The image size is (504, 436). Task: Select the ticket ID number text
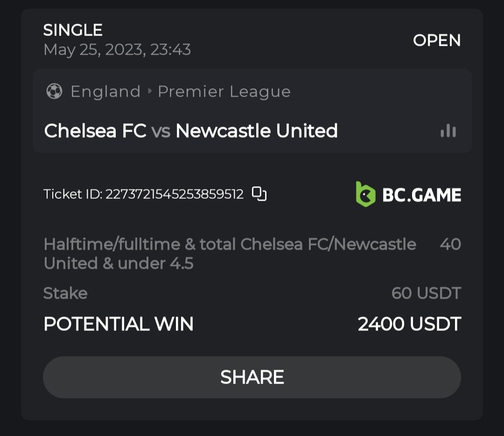[175, 194]
